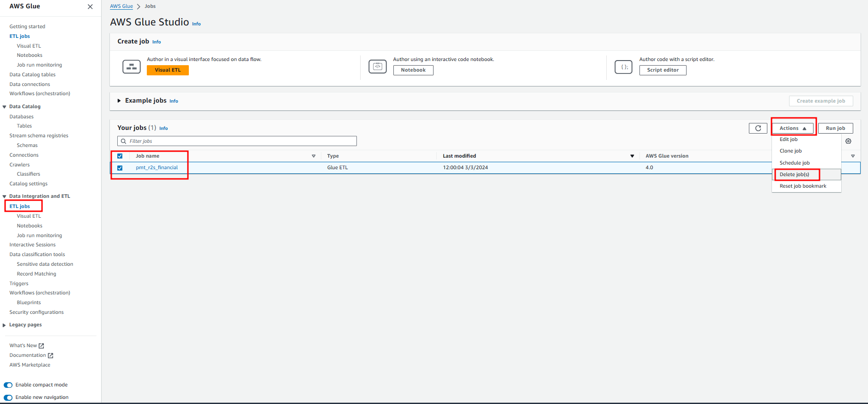Viewport: 868px width, 404px height.
Task: Choose Edit job from Actions menu
Action: pos(807,139)
